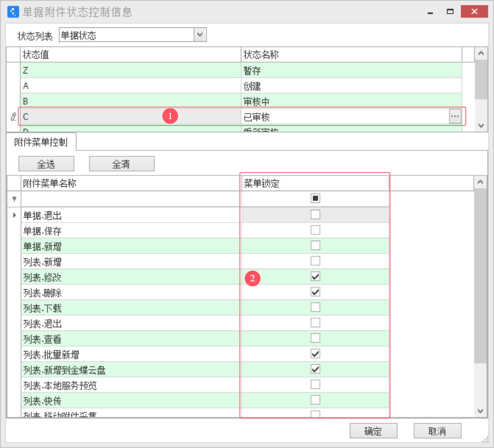This screenshot has width=494, height=448.
Task: Click the 全选 select-all button
Action: tap(46, 163)
